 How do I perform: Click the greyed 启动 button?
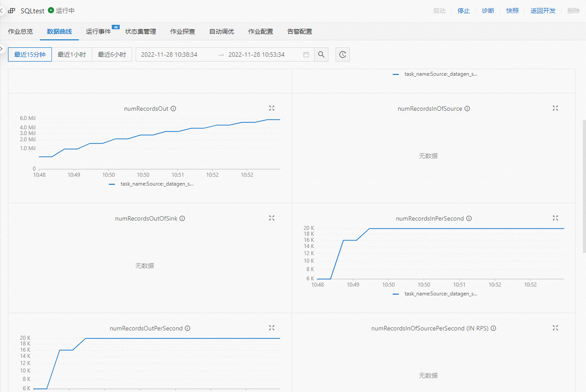(439, 11)
